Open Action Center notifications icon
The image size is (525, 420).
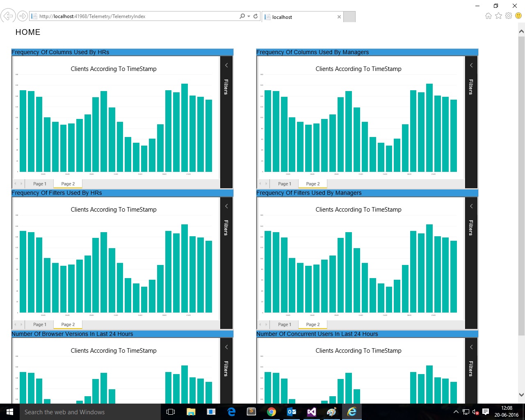point(486,412)
